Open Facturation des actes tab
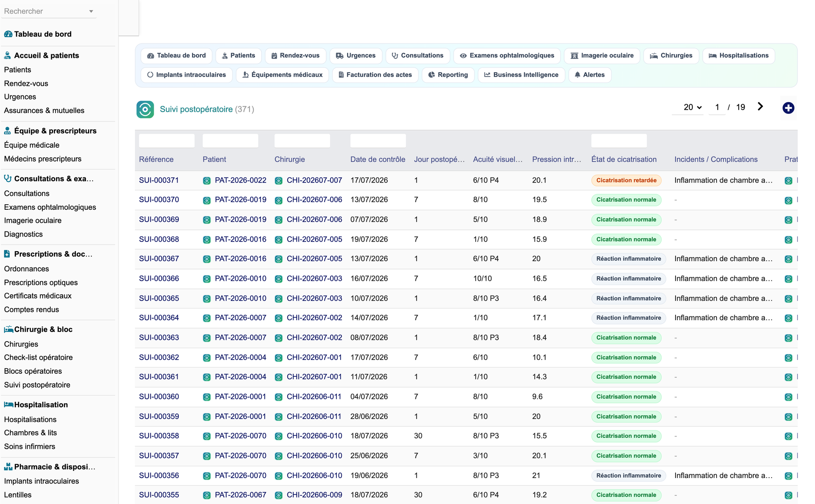 [x=375, y=75]
